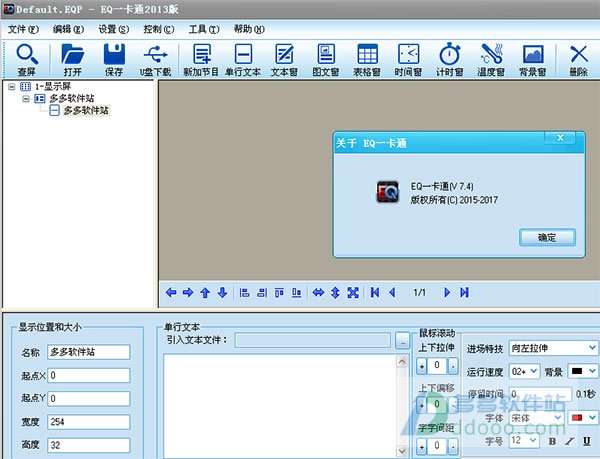
Task: Open 字体 font dropdown
Action: [x=558, y=418]
